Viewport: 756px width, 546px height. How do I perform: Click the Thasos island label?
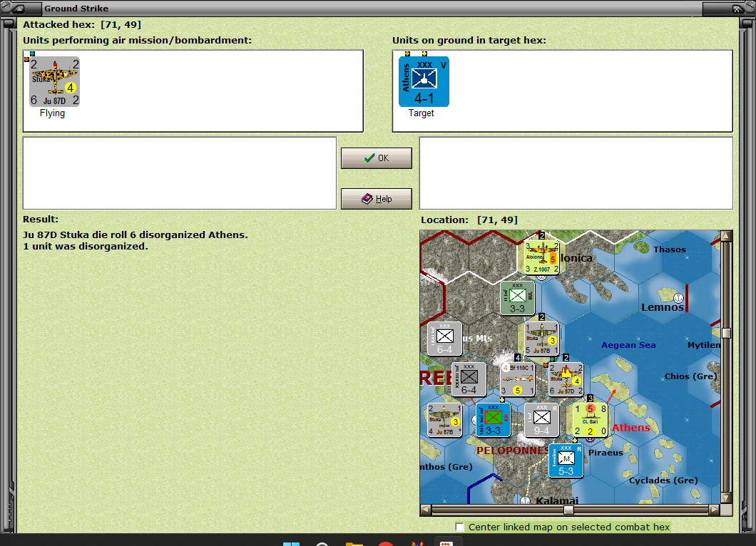[x=670, y=249]
